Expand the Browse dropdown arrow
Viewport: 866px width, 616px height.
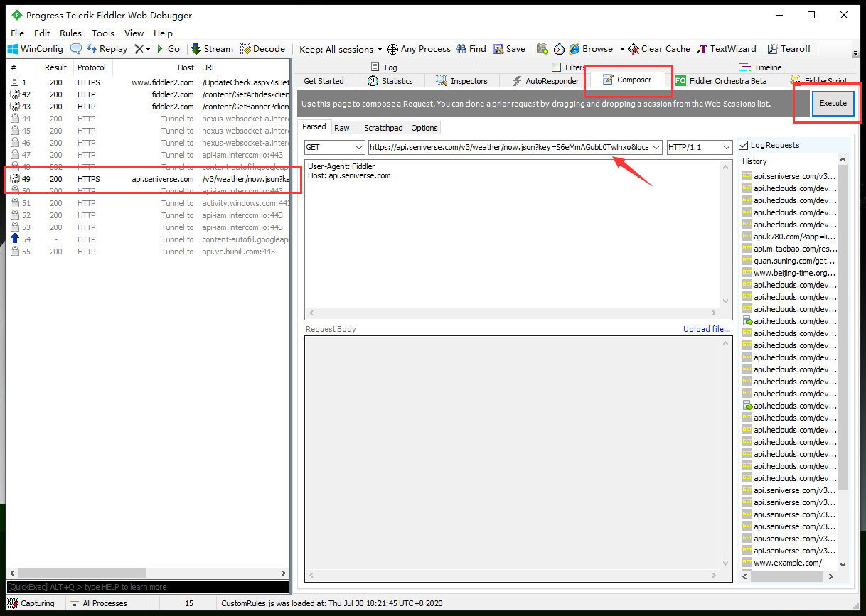622,49
